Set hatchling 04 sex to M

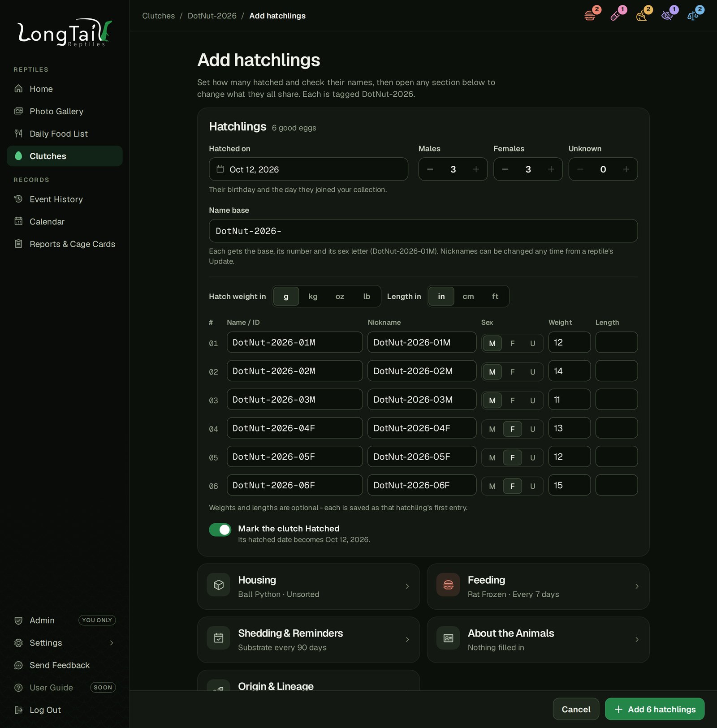[x=492, y=429]
